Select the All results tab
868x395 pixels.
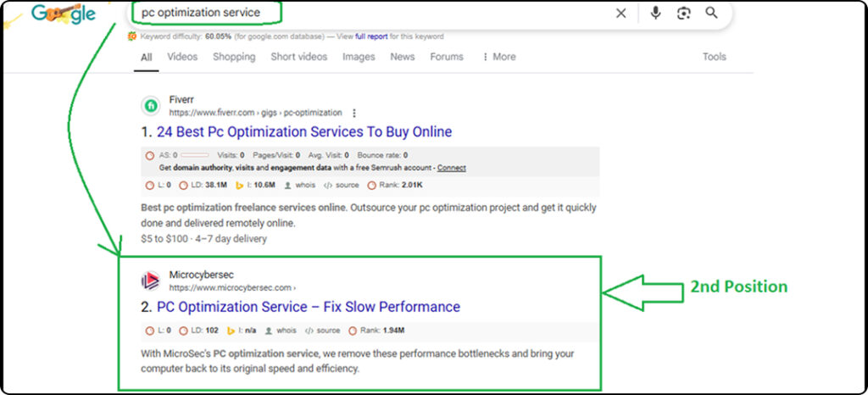[x=146, y=57]
